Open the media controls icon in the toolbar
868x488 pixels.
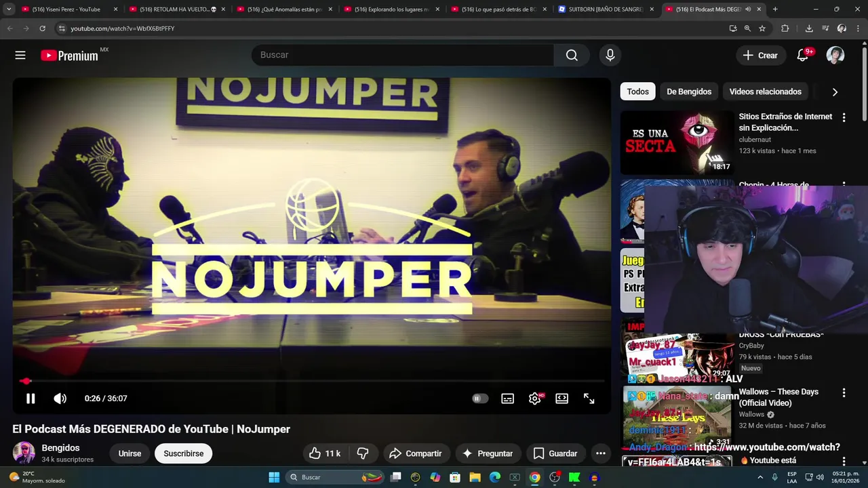[825, 28]
